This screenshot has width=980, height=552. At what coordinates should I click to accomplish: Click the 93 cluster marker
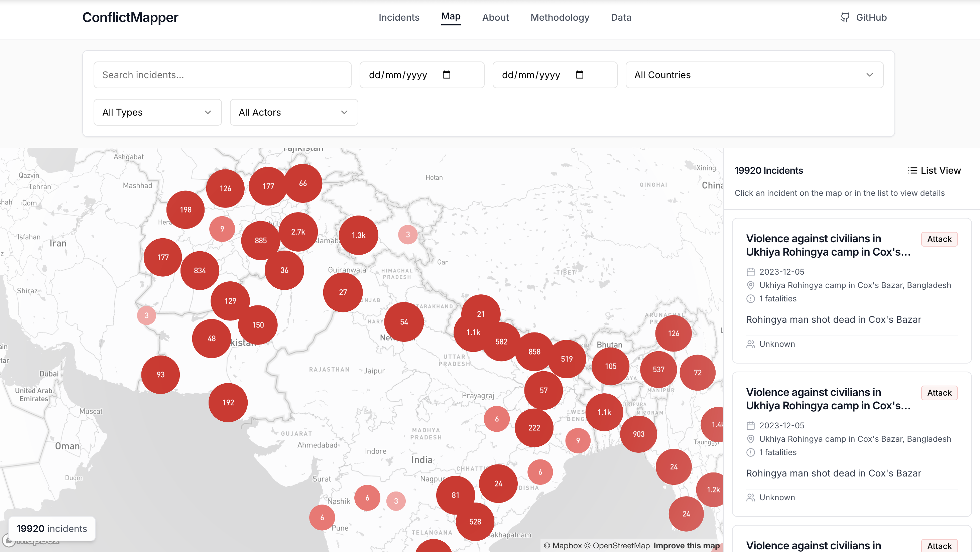(x=160, y=375)
